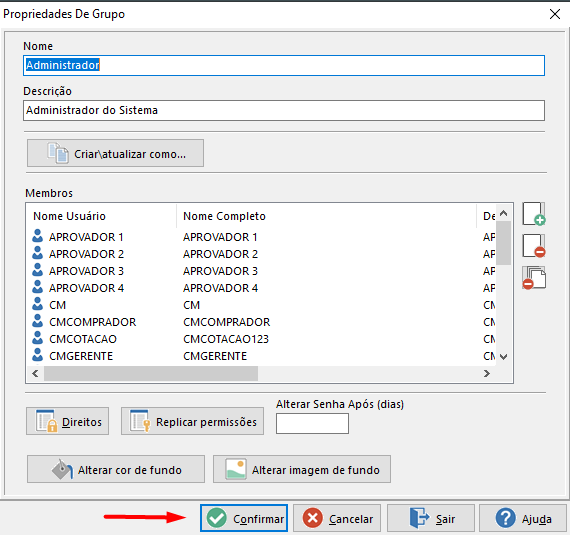570x535 pixels.
Task: Click the members list scroll up arrow
Action: pyautogui.click(x=503, y=213)
